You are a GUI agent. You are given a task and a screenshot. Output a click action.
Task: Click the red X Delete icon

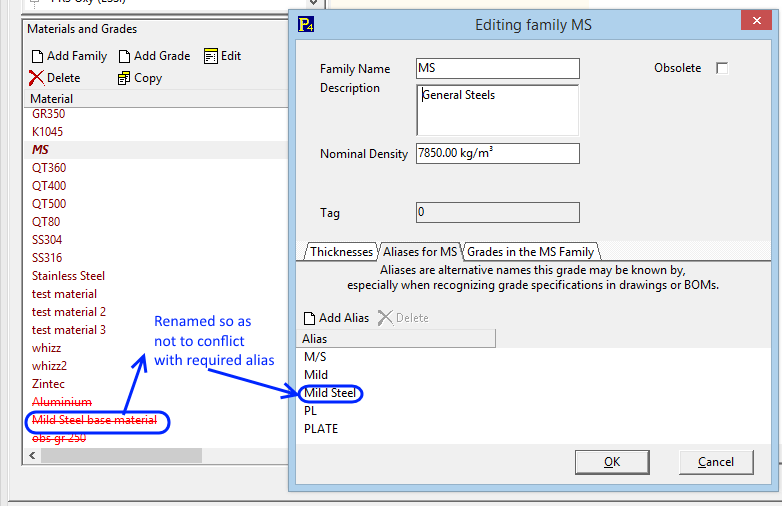36,78
